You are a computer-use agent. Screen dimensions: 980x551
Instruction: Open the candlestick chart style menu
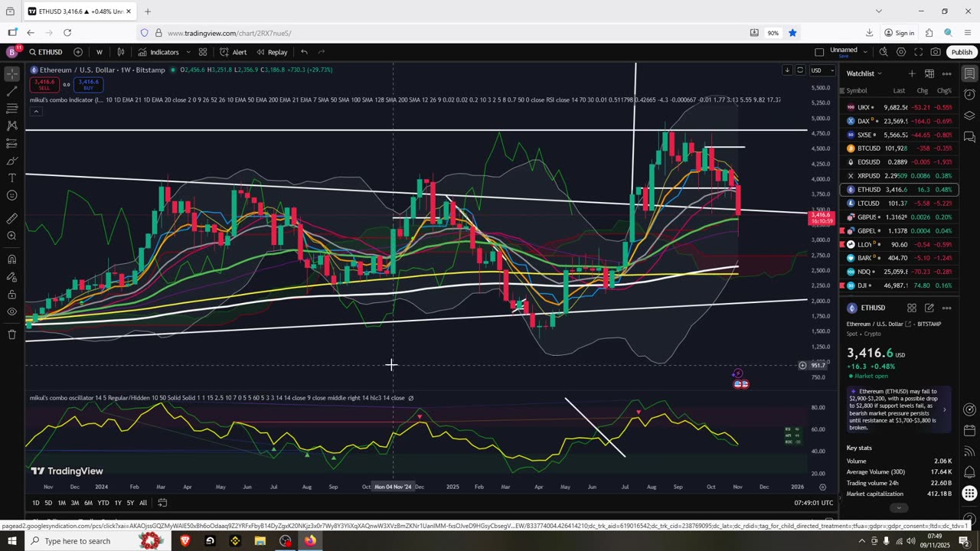coord(121,52)
